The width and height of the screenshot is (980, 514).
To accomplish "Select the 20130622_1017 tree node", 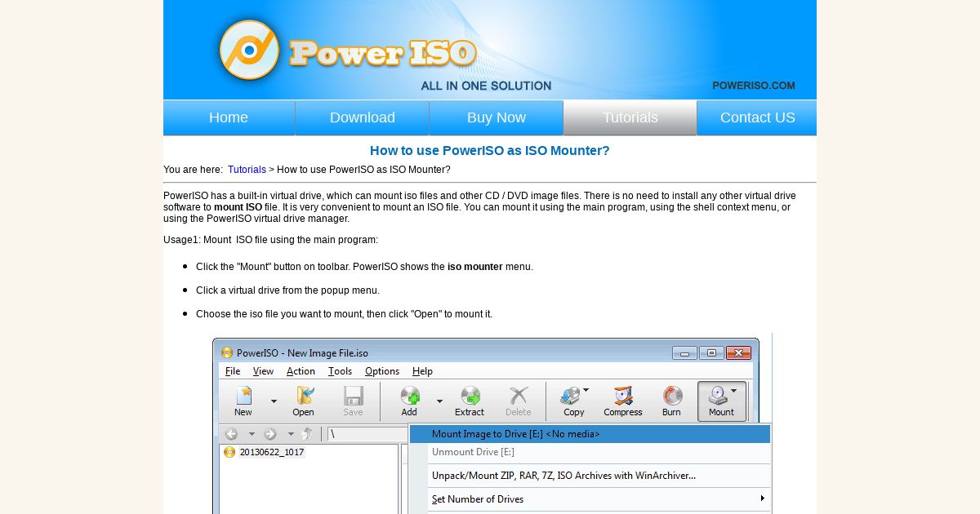I will pyautogui.click(x=271, y=452).
